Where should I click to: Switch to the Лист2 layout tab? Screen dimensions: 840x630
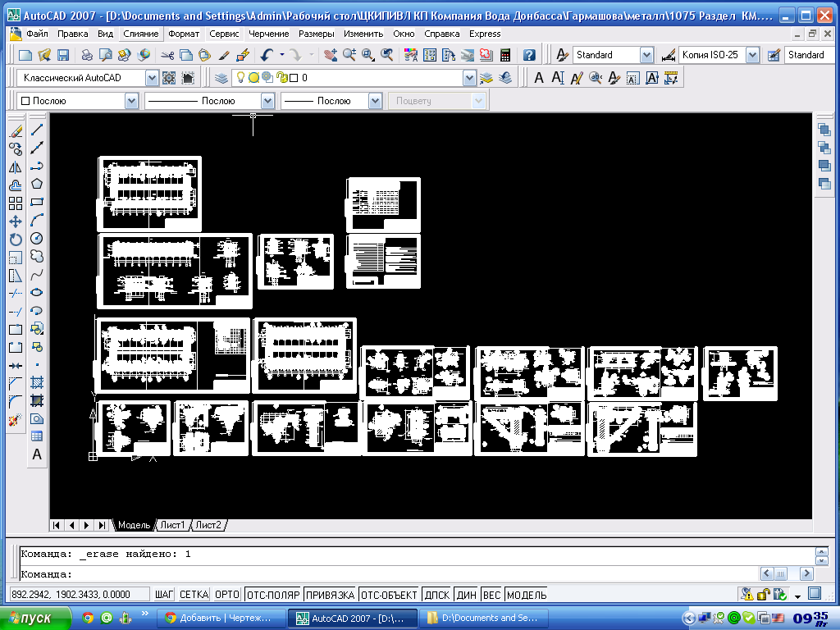tap(208, 525)
